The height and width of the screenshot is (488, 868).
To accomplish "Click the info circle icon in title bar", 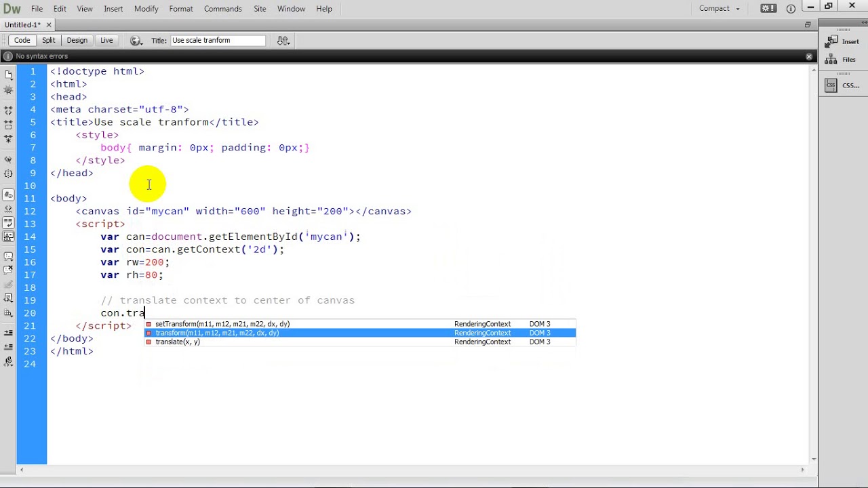I will pyautogui.click(x=791, y=9).
